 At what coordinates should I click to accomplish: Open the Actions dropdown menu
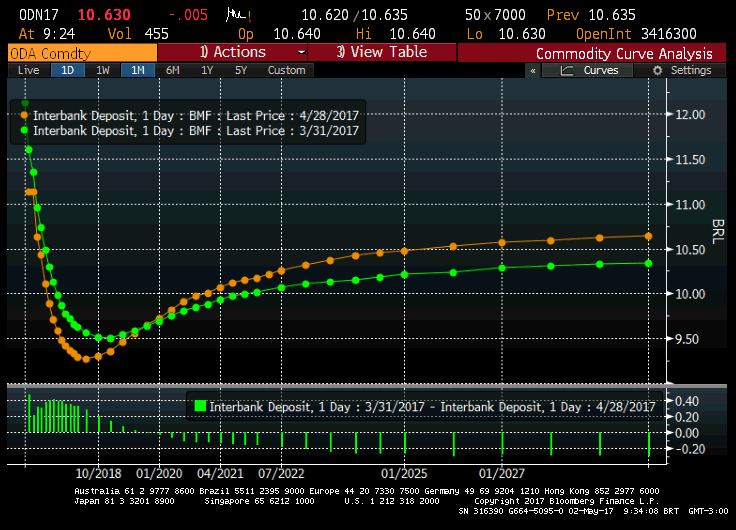click(238, 52)
